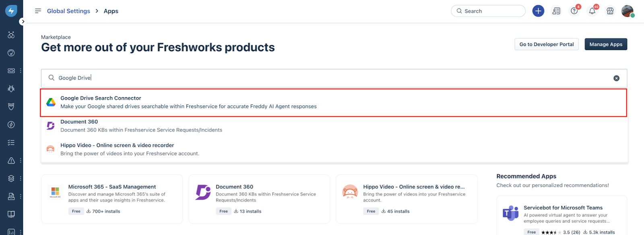644x235 pixels.
Task: Open the marketplace storefront icon
Action: click(x=610, y=11)
